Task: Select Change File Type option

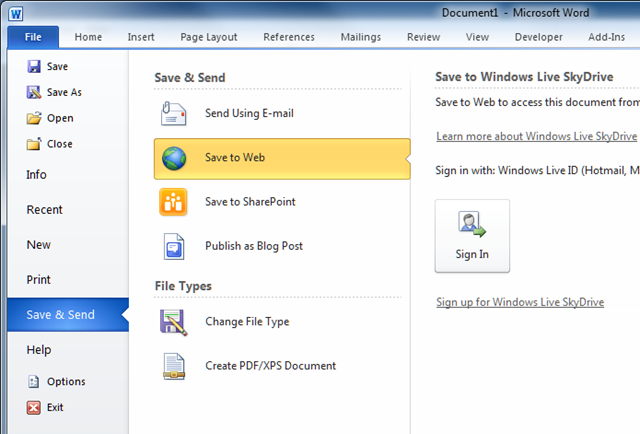Action: pos(282,322)
